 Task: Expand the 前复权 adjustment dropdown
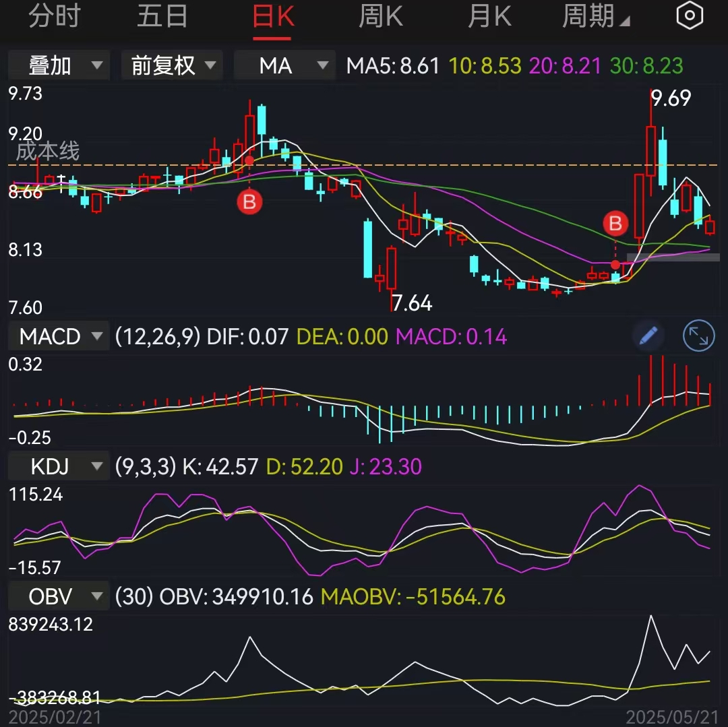171,65
